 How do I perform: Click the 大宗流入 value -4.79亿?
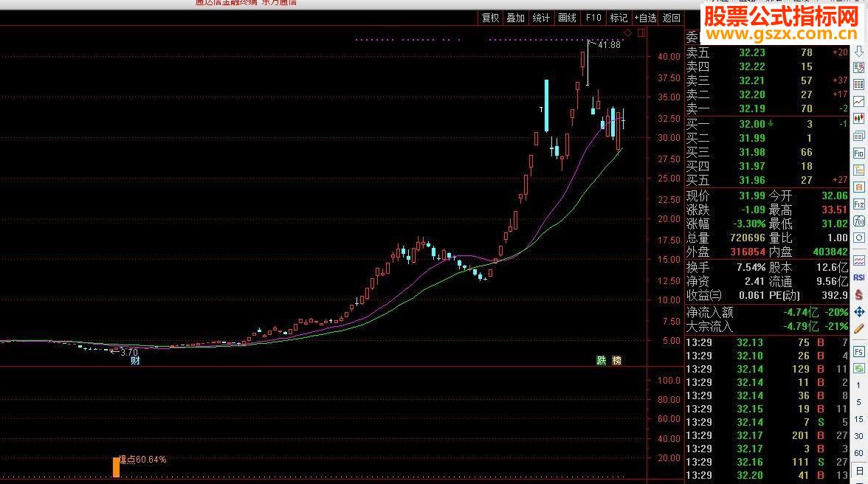point(800,326)
